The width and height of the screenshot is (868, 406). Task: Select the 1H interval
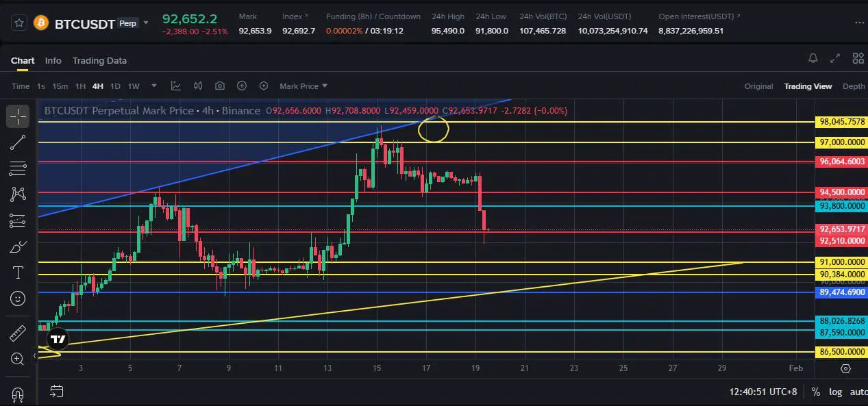(x=80, y=86)
